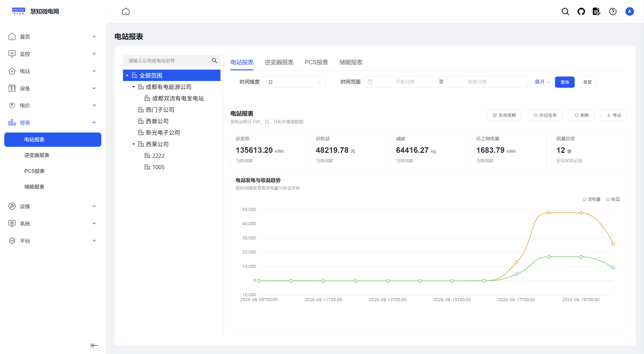Open the global search magnifier icon
Image resolution: width=644 pixels, height=354 pixels.
565,11
